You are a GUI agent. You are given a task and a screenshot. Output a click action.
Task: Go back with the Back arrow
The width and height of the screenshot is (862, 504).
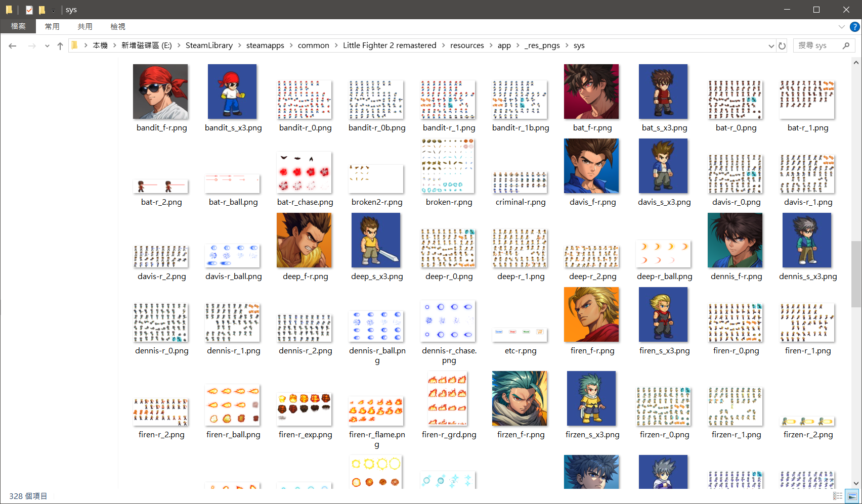(x=13, y=46)
